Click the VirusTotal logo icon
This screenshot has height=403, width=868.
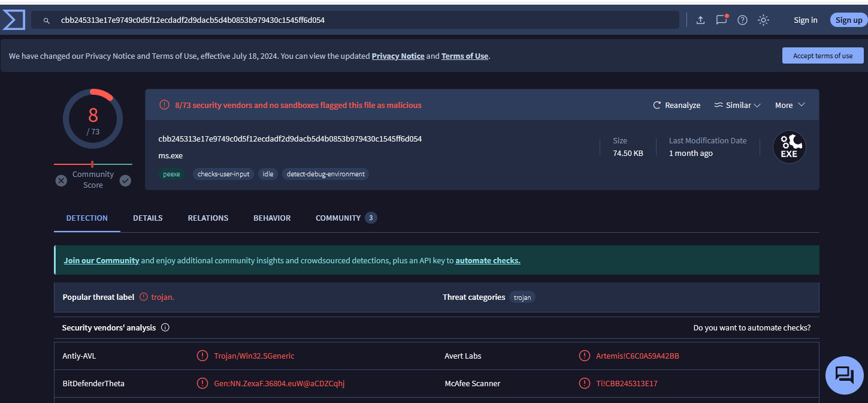coord(14,20)
